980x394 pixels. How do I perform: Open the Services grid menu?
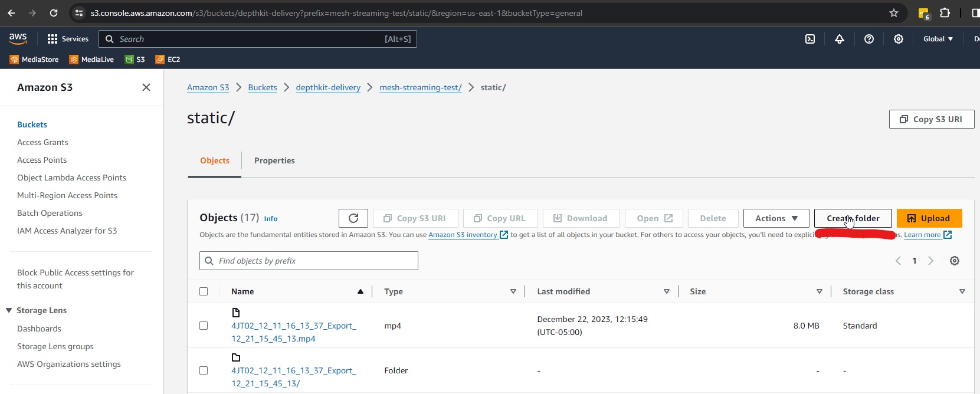coord(68,39)
